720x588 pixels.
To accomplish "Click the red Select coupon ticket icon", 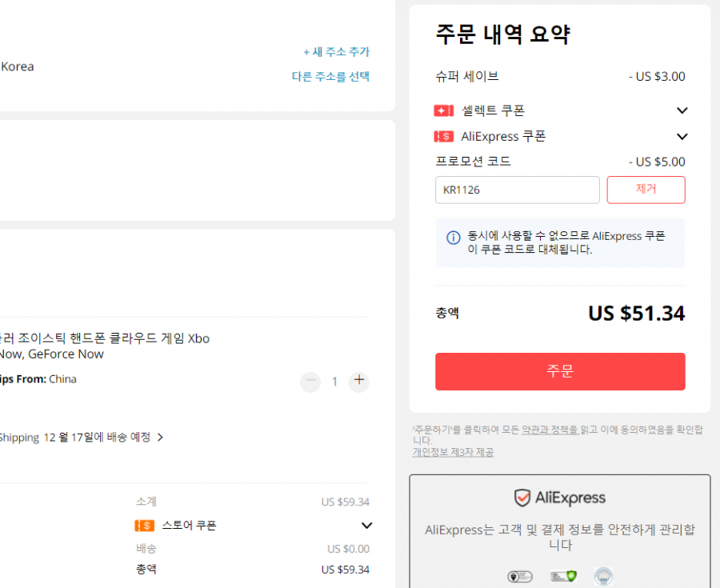I will [x=443, y=110].
